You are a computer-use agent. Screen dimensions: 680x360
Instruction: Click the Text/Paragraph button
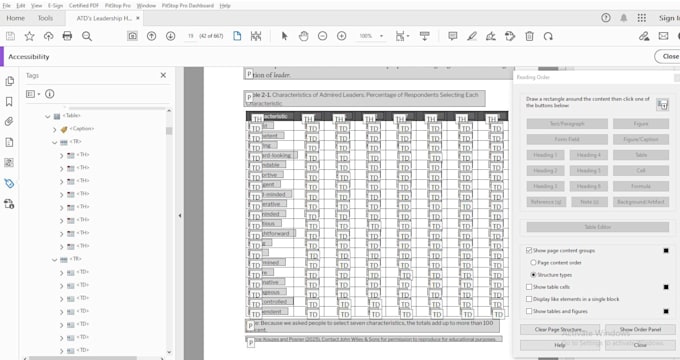tap(567, 124)
